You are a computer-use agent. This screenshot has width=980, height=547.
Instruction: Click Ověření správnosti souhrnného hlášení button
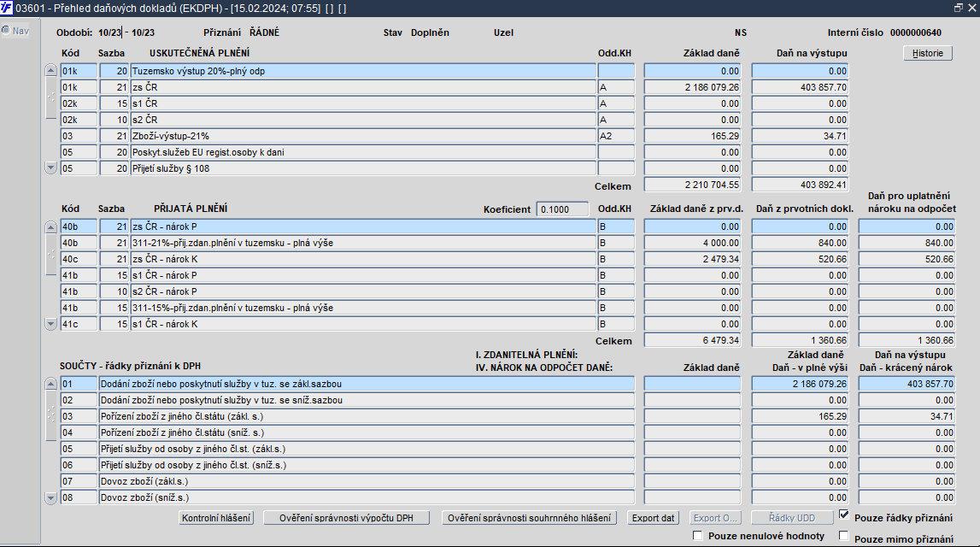530,518
